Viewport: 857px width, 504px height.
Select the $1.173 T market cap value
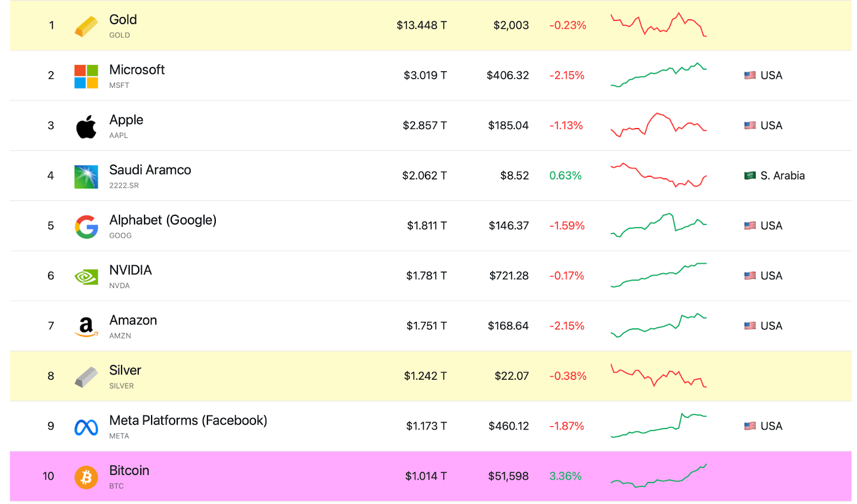pos(426,426)
